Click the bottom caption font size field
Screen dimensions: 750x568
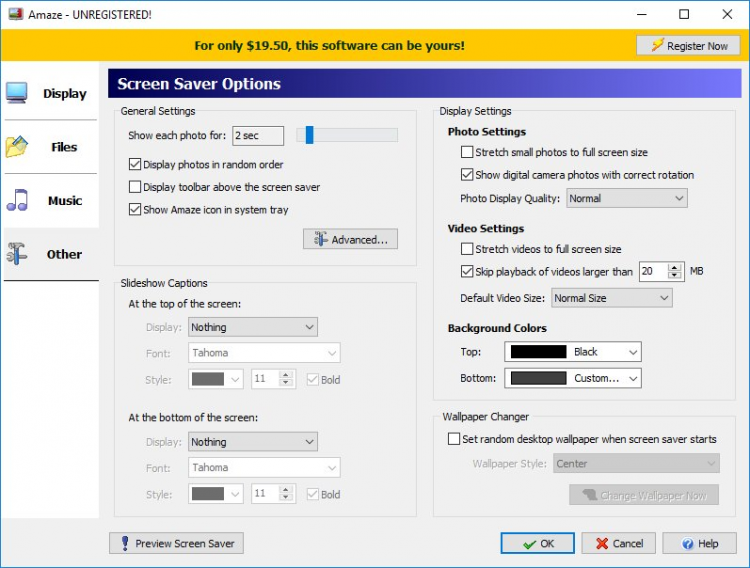tap(265, 493)
